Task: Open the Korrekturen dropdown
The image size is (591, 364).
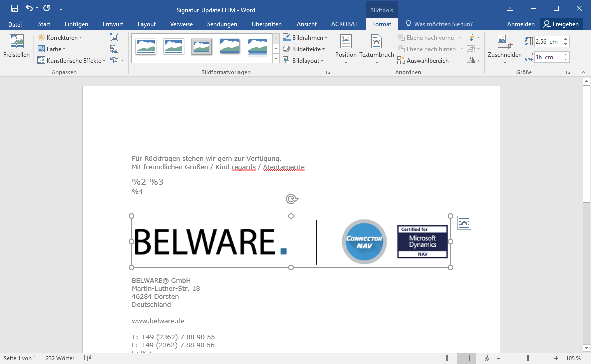Action: point(60,38)
